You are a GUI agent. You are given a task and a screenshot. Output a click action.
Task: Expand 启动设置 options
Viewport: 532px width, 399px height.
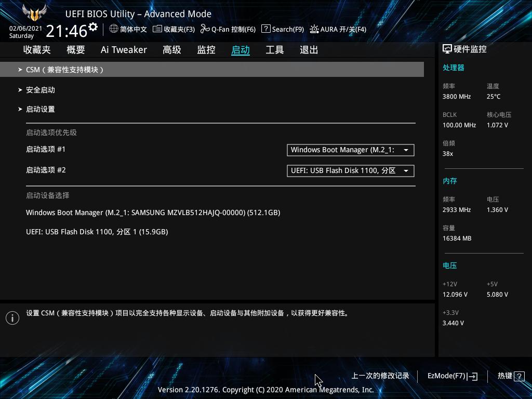tap(40, 109)
